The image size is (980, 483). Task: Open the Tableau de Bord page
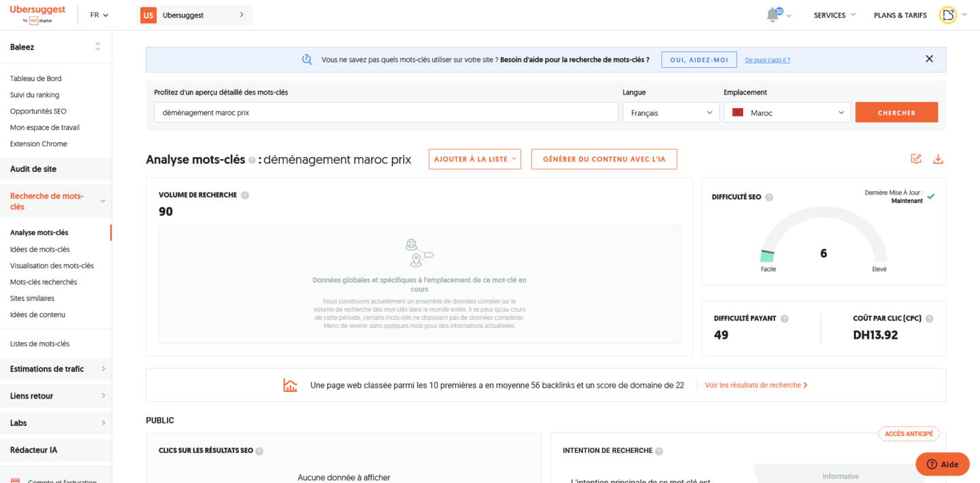click(x=35, y=78)
